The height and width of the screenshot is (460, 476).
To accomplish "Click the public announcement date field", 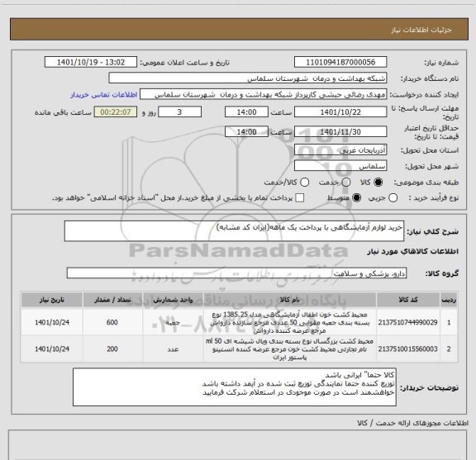I will pos(91,62).
